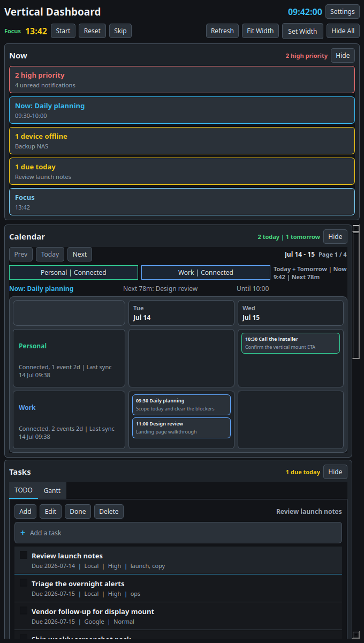Click the 09:42:00 clock
The width and height of the screenshot is (364, 643).
(305, 12)
